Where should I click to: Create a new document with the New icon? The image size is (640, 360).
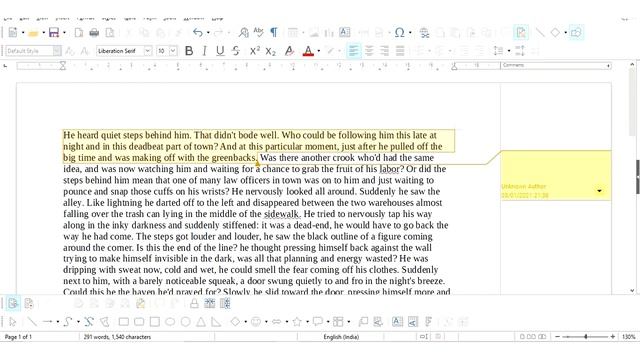13,33
